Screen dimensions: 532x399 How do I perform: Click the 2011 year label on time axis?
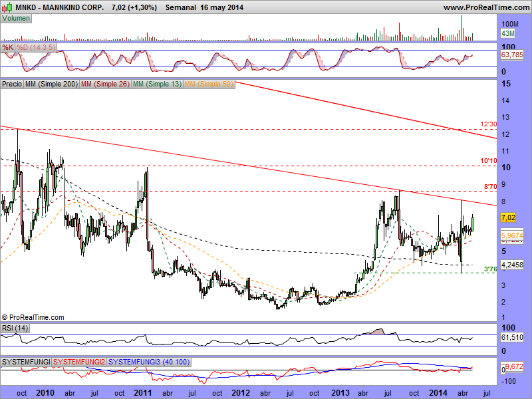[143, 393]
